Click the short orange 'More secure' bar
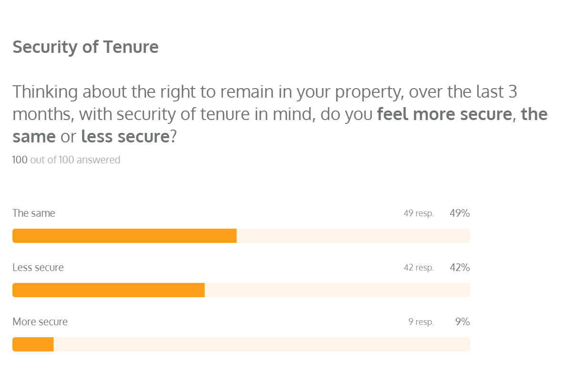The height and width of the screenshot is (392, 564). pos(33,344)
